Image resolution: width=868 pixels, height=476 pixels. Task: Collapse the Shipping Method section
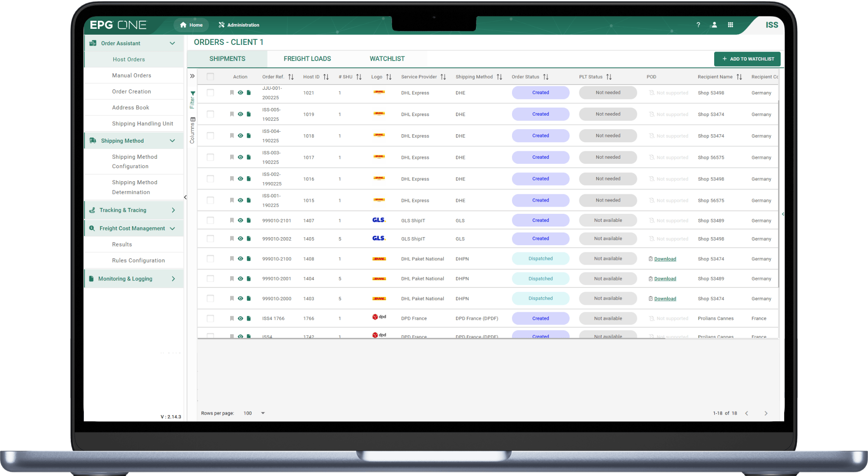point(172,141)
